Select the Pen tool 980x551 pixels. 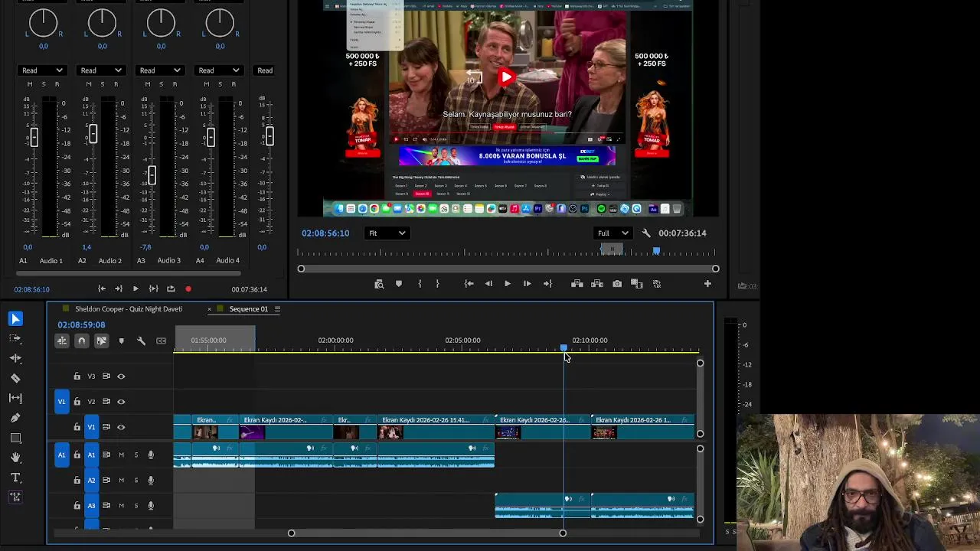click(15, 418)
